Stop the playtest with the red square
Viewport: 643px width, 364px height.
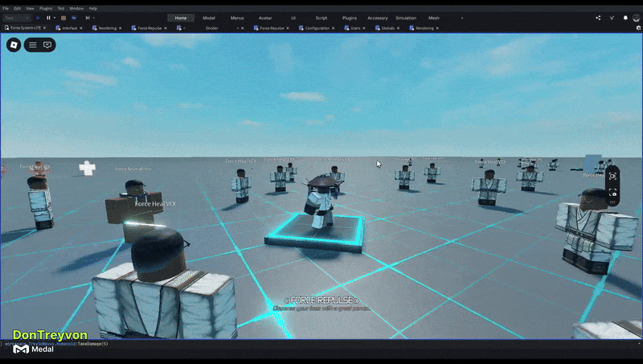(63, 17)
